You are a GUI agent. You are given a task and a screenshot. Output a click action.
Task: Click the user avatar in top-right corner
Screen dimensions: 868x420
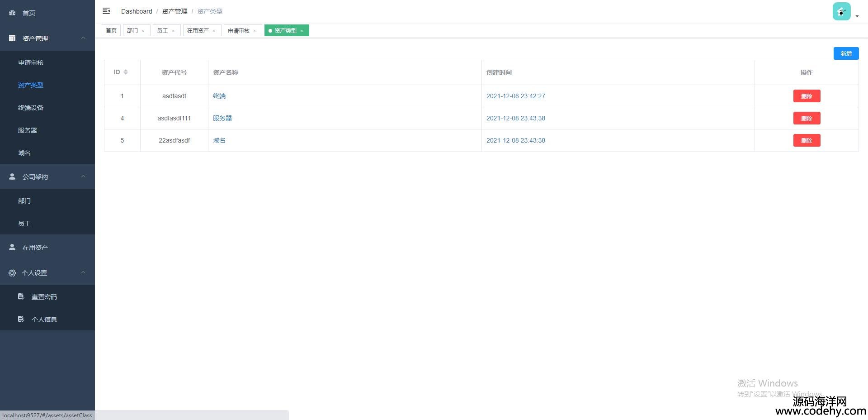tap(841, 12)
